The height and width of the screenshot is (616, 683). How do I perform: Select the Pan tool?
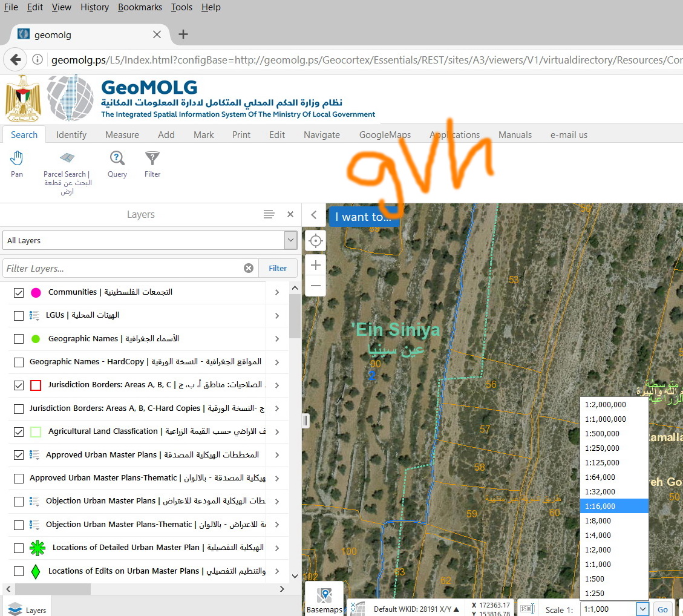click(x=16, y=164)
